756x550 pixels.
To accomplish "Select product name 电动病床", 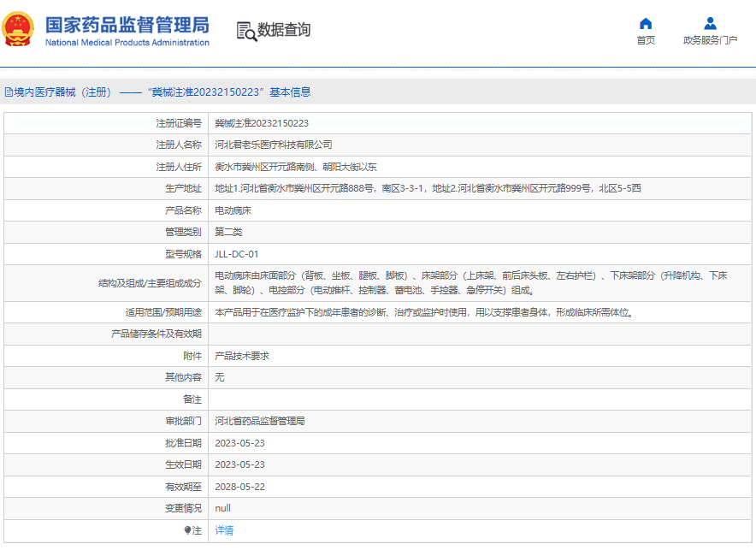I will [233, 210].
